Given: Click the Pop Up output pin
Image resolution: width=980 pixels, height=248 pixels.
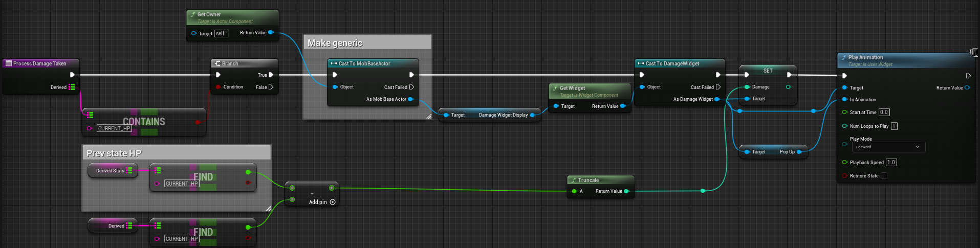Looking at the screenshot, I should [x=799, y=152].
